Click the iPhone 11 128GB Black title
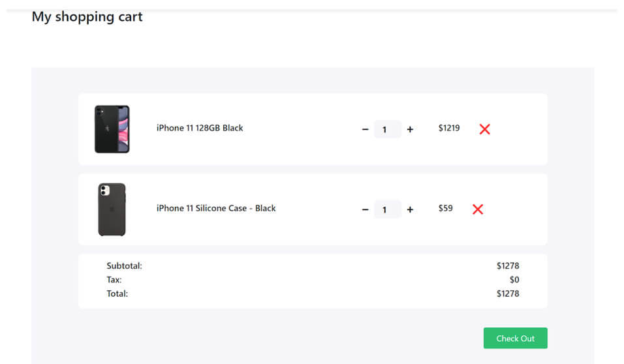Viewport: 624px width, 364px height. 200,128
